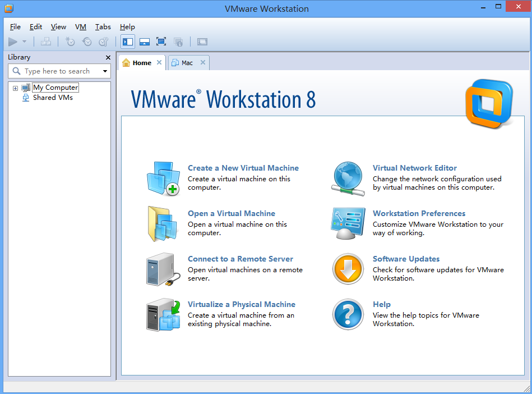Screen dimensions: 532x394
Task: Click the VMware title bar app icon
Action: point(9,8)
